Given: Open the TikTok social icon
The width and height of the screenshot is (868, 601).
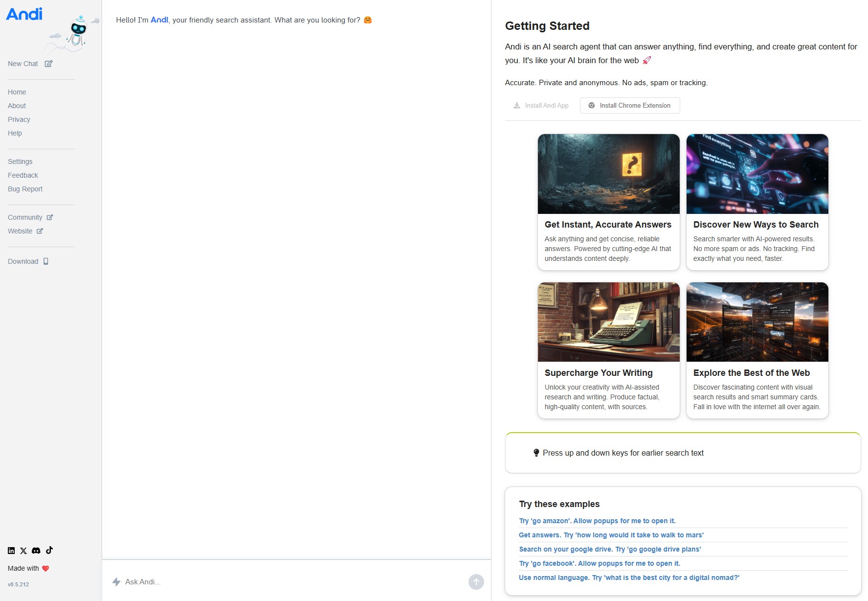Looking at the screenshot, I should pos(49,550).
